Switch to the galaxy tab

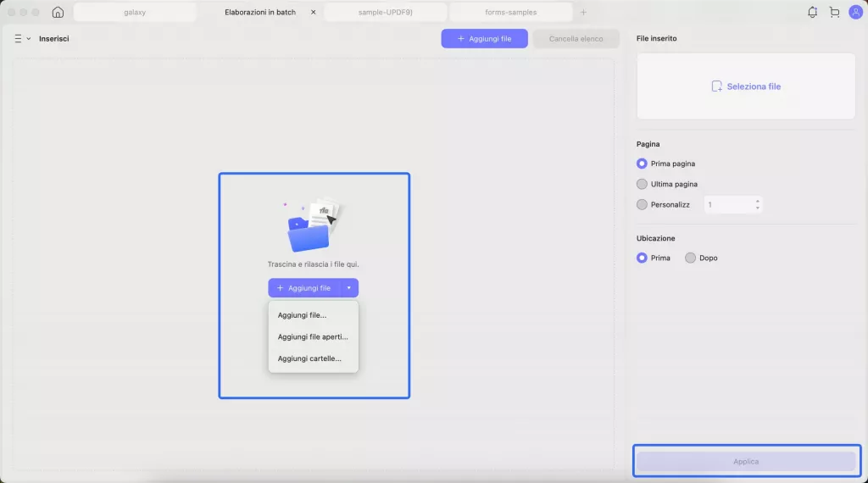click(x=135, y=12)
